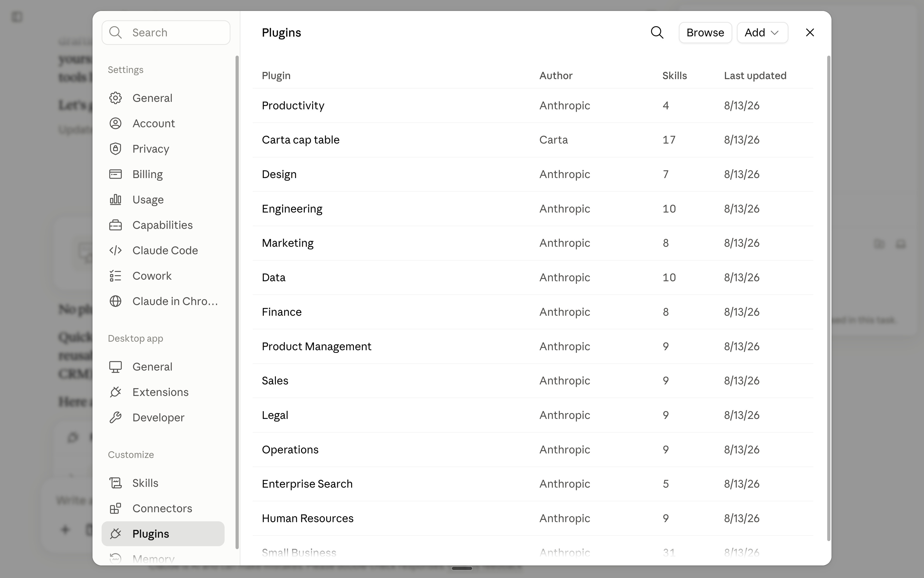This screenshot has height=578, width=924.
Task: Select the Carta cap table plugin
Action: (533, 140)
